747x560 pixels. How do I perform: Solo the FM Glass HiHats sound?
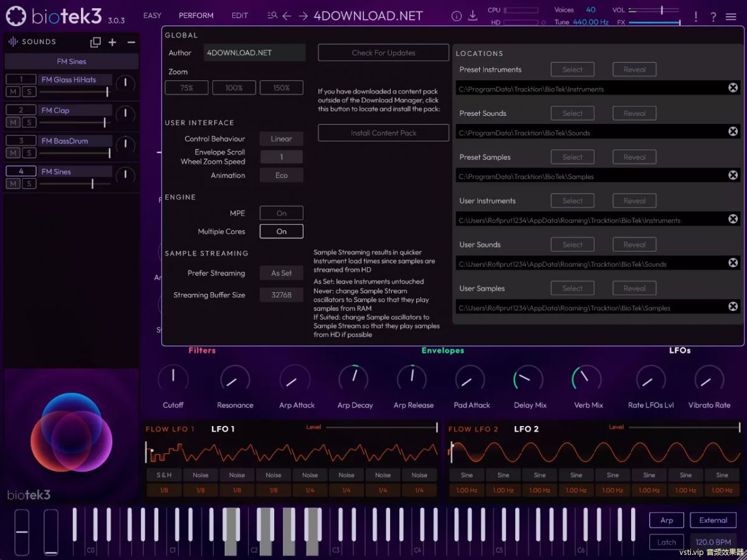(x=29, y=92)
